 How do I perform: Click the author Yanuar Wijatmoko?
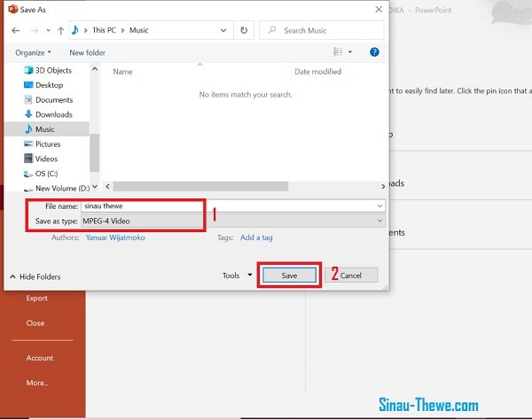tap(115, 237)
